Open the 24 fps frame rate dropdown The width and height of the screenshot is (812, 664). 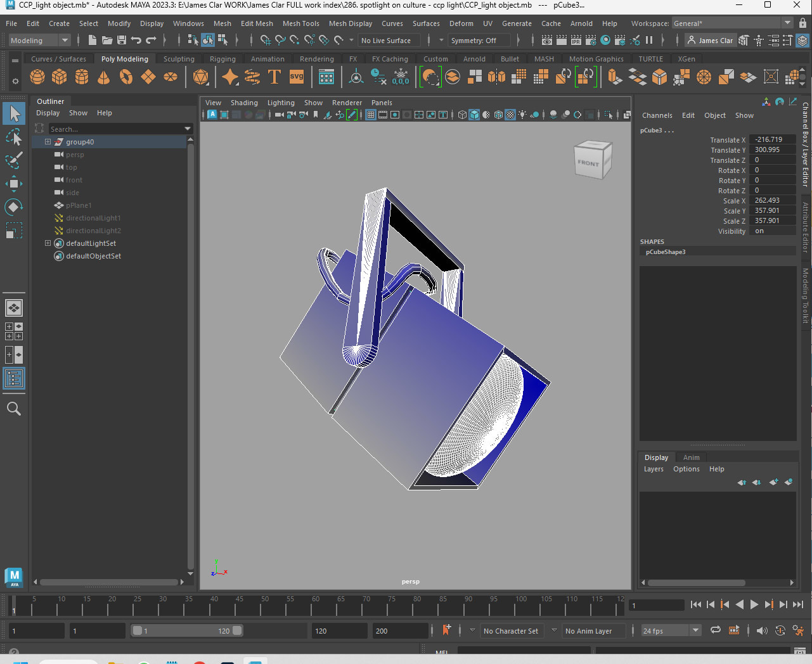click(x=695, y=630)
